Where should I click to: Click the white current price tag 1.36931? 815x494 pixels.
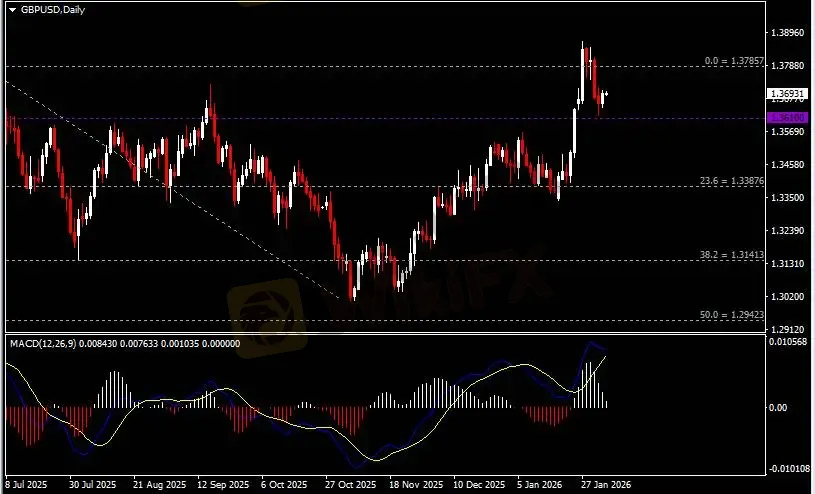pyautogui.click(x=785, y=94)
